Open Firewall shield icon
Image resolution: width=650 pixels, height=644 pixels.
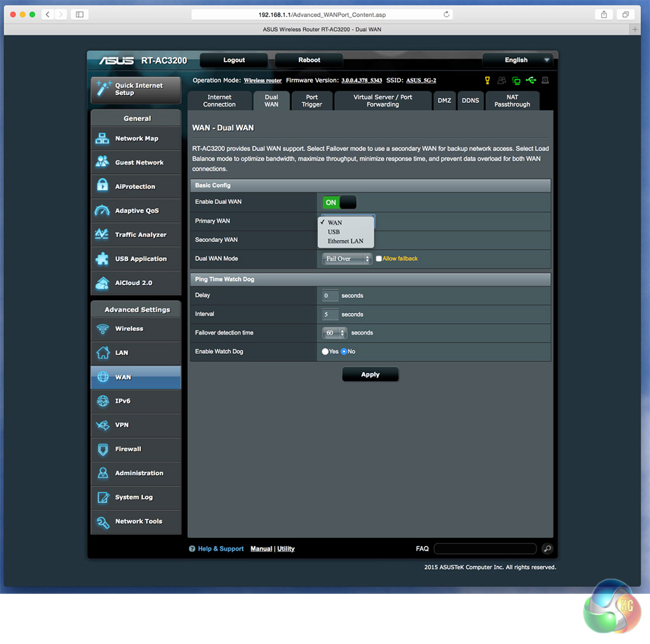[x=103, y=449]
